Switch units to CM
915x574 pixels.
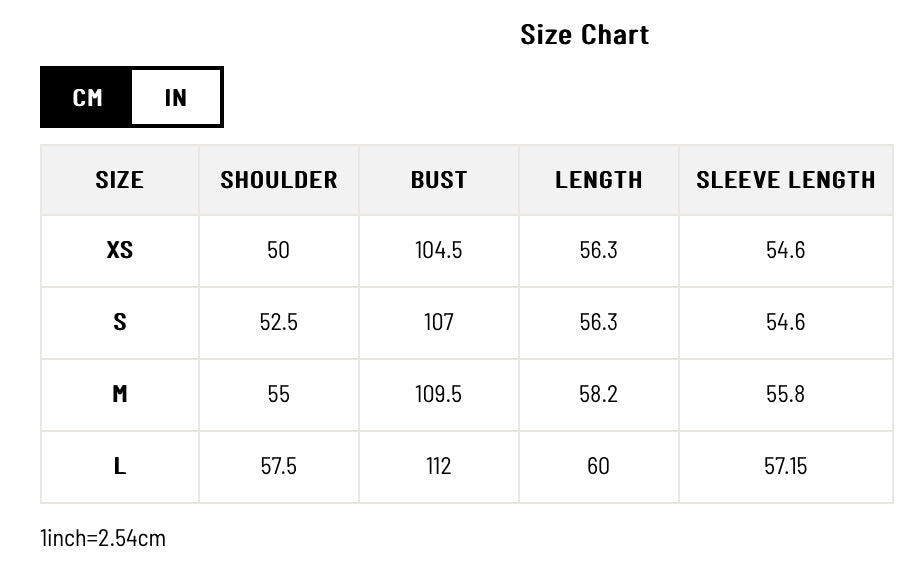tap(87, 97)
